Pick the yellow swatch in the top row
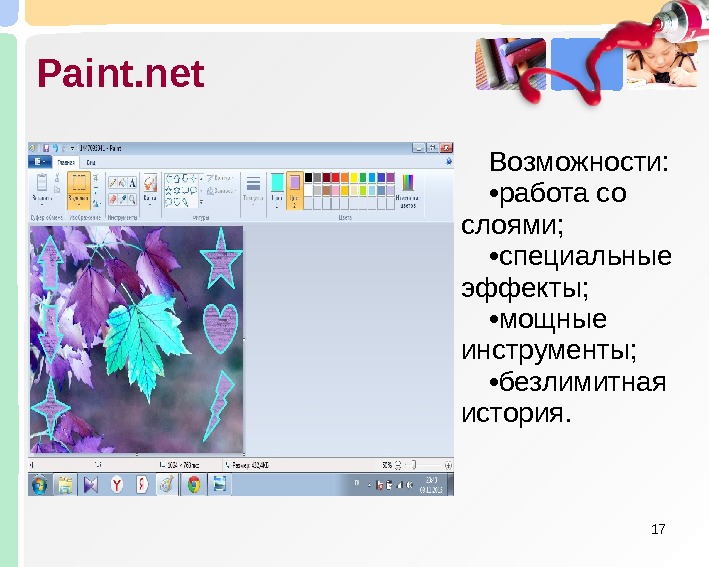 click(x=354, y=178)
